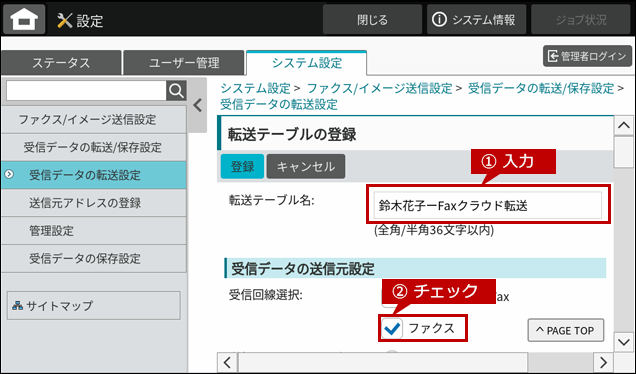Click the 設定 wrench icon in header

64,20
